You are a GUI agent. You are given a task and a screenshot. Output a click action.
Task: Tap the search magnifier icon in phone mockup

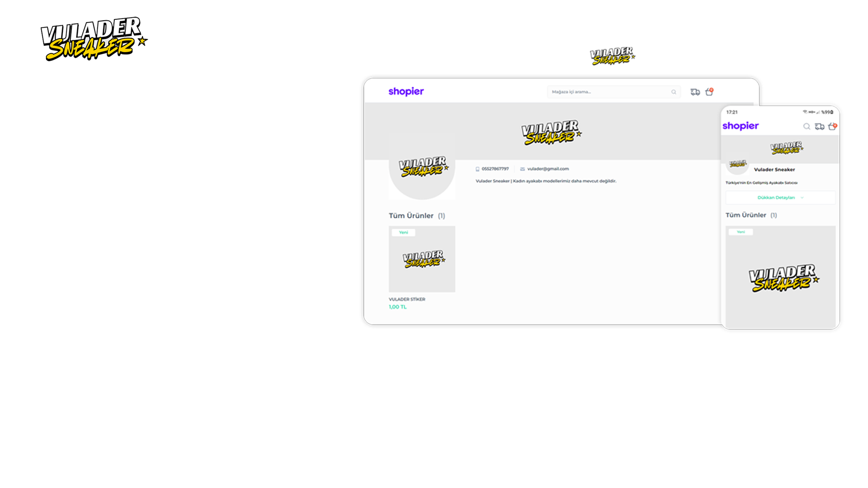coord(807,127)
